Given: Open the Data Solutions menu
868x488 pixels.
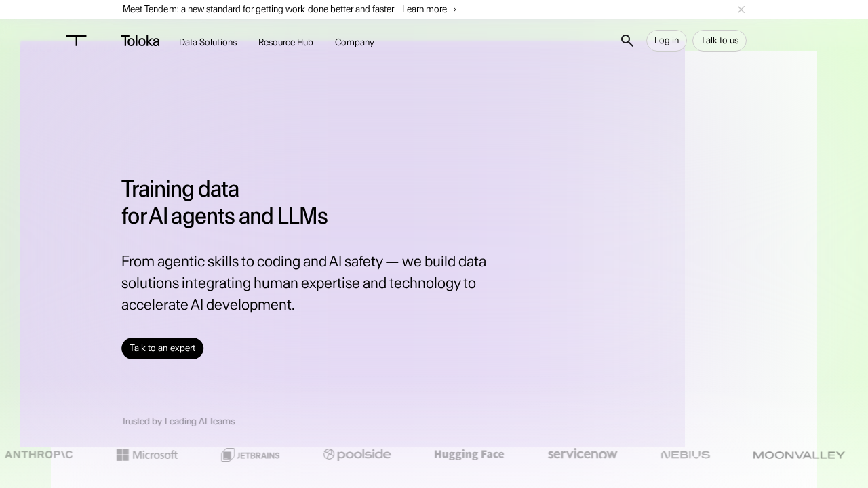Looking at the screenshot, I should click(208, 42).
